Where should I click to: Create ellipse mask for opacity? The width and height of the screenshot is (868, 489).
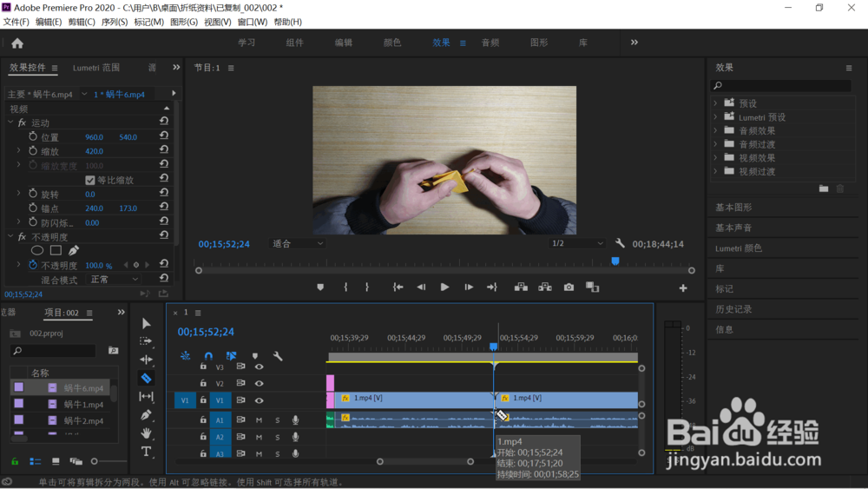(x=37, y=250)
